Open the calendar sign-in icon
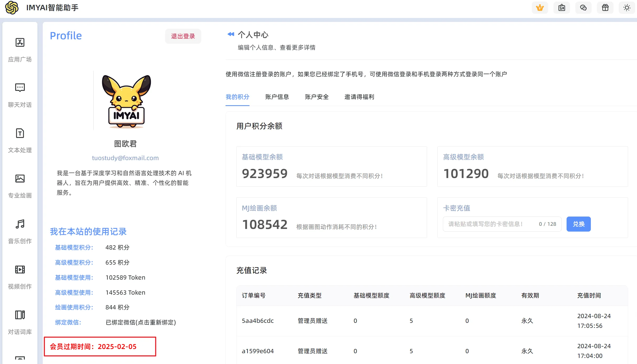Image resolution: width=637 pixels, height=364 pixels. [x=562, y=8]
